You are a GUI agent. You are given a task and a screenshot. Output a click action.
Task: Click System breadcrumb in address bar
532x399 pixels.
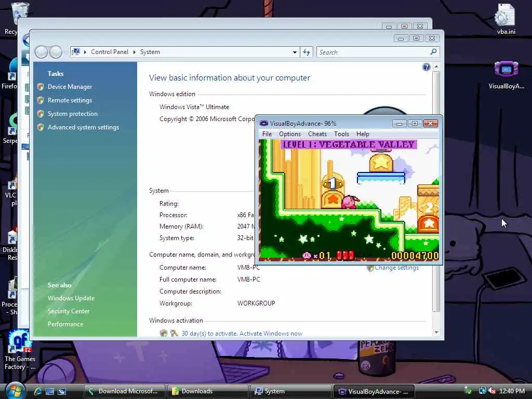pos(150,52)
